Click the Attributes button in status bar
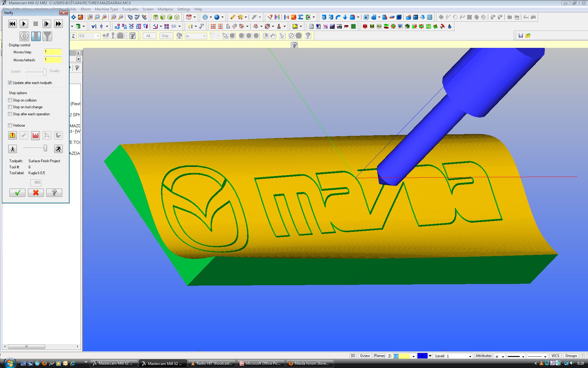Screen dimensions: 588x368 coord(484,356)
